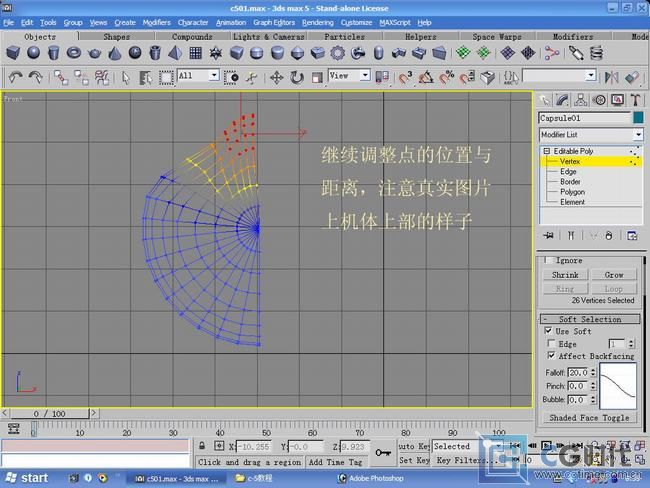Activate the Select Object arrow tool
650x488 pixels.
pos(126,77)
